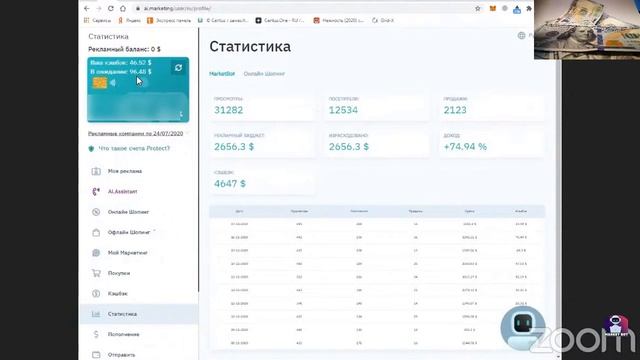Open the Cerbus One bookmark

[x=280, y=20]
